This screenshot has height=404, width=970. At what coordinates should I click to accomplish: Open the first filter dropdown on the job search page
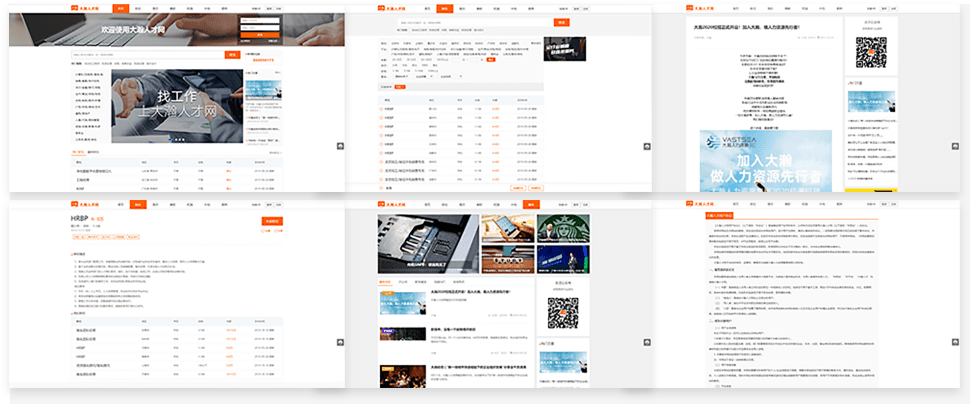[402, 77]
